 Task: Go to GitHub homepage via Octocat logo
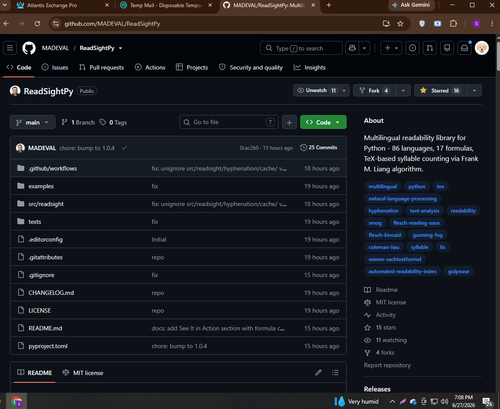(x=29, y=48)
